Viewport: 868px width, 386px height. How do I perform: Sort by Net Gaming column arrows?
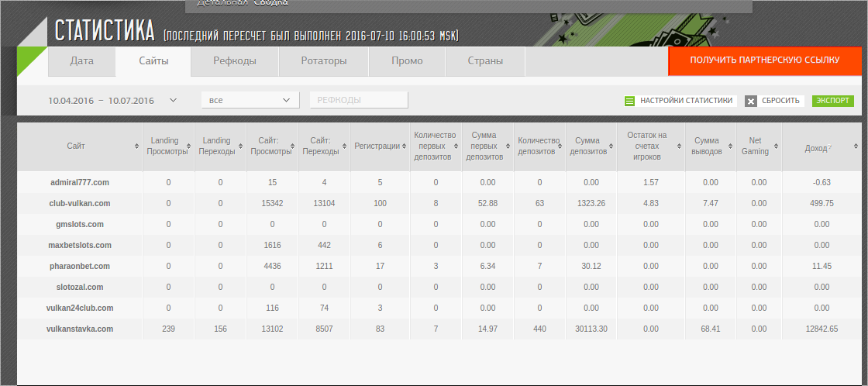tap(776, 146)
